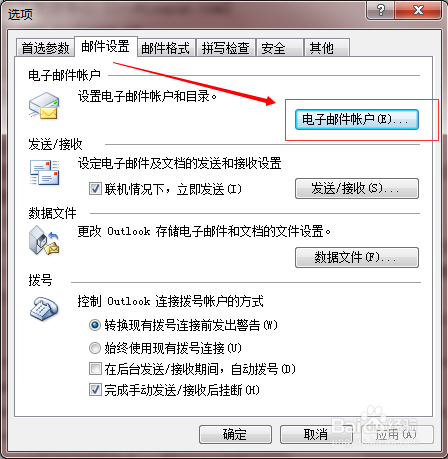Click the e-mail account printer-envelope icon
This screenshot has height=459, width=448.
pos(44,106)
